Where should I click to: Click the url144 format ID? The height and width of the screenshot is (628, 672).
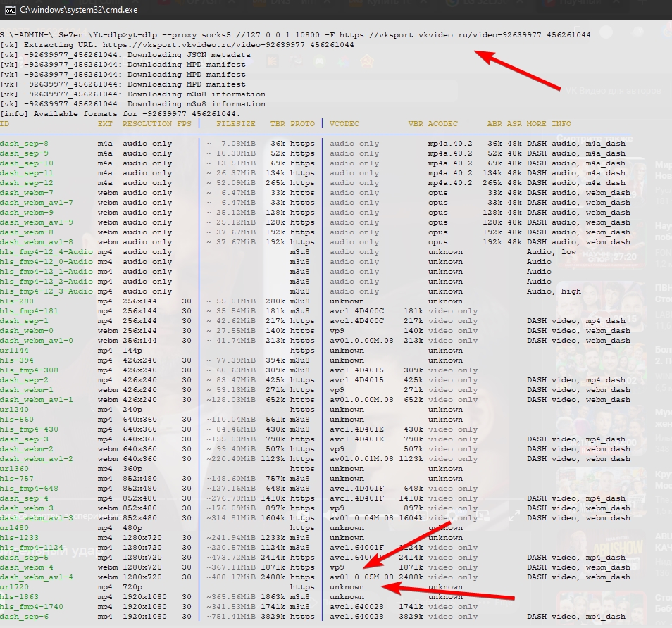[14, 351]
